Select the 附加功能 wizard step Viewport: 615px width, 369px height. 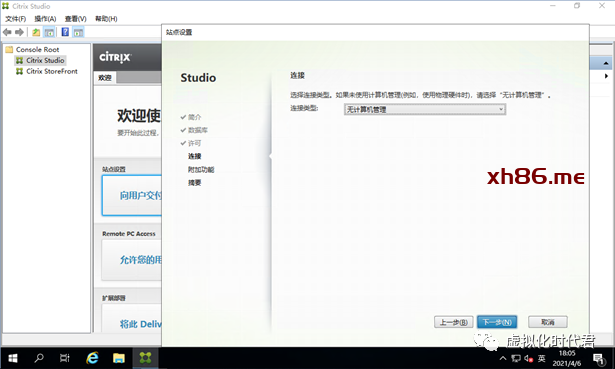tap(201, 169)
